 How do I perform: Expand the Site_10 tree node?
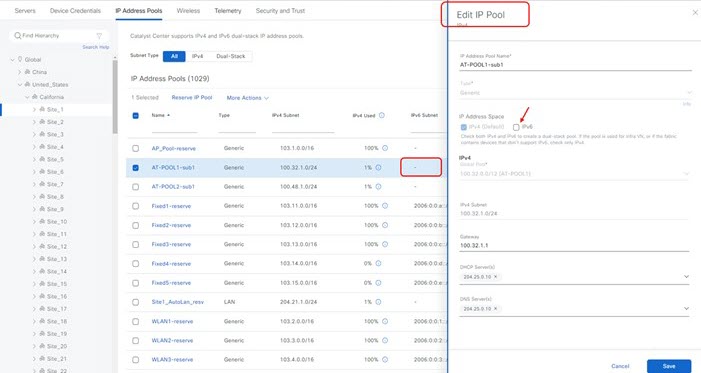[34, 222]
